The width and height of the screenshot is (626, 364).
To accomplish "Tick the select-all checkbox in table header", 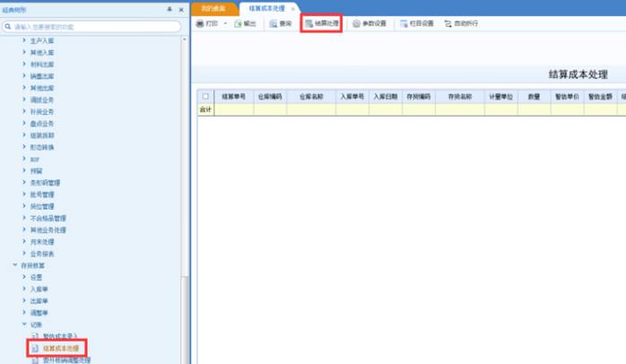I will click(x=205, y=96).
